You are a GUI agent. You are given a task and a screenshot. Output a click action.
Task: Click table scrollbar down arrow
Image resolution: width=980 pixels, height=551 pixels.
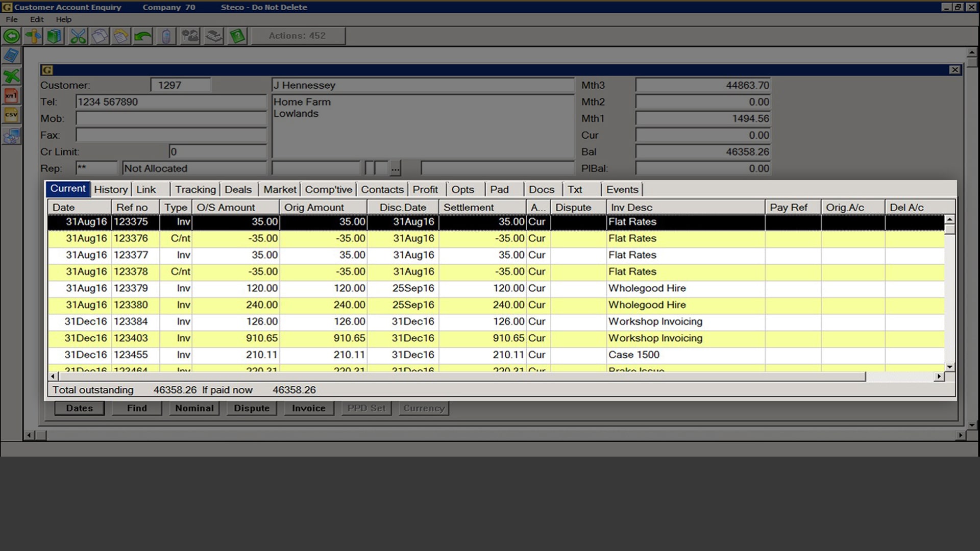(x=949, y=367)
